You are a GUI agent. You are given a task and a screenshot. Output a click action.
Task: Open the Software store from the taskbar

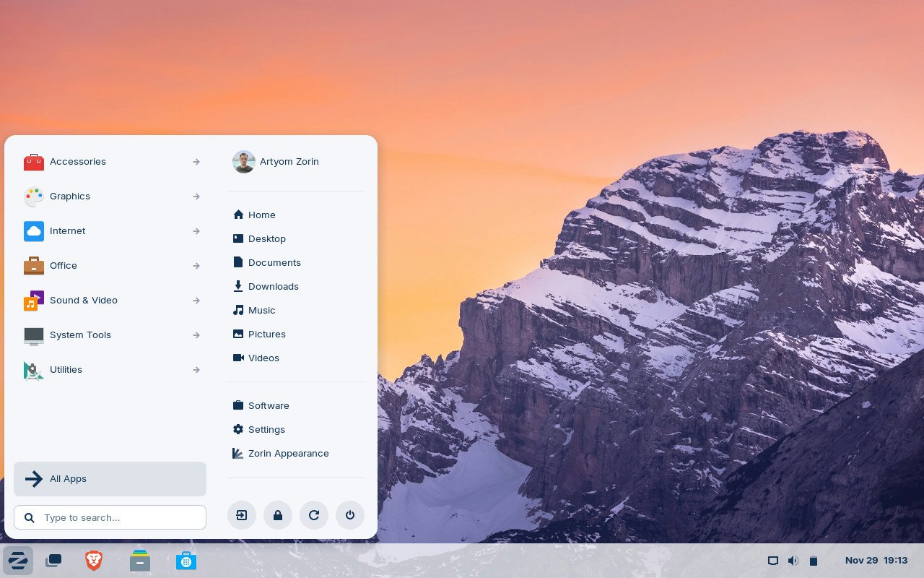click(x=186, y=561)
